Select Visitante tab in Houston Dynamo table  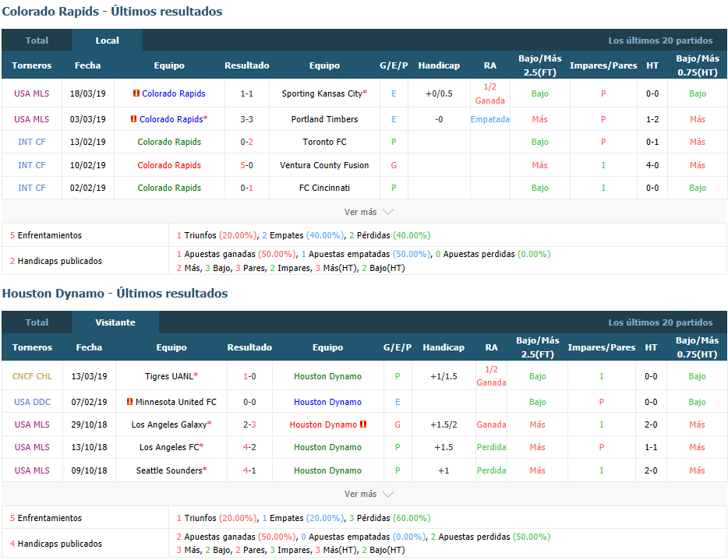(x=115, y=322)
